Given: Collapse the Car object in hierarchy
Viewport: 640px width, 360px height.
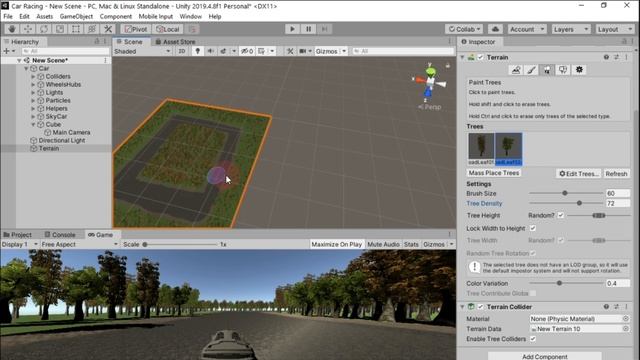Looking at the screenshot, I should coord(27,68).
